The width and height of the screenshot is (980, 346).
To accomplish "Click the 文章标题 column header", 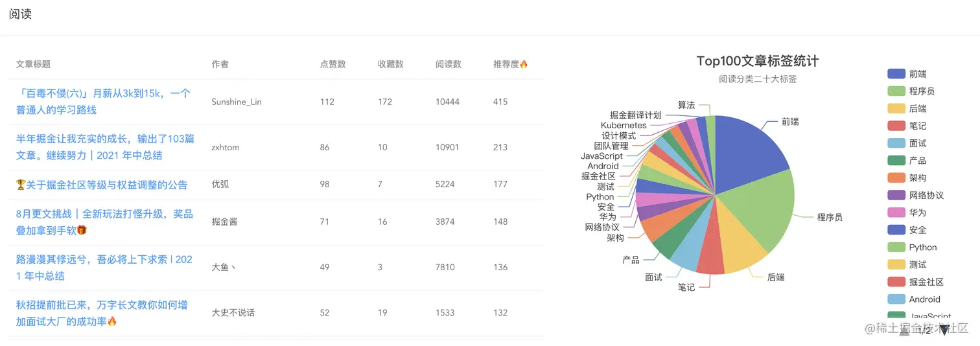I will coord(33,64).
